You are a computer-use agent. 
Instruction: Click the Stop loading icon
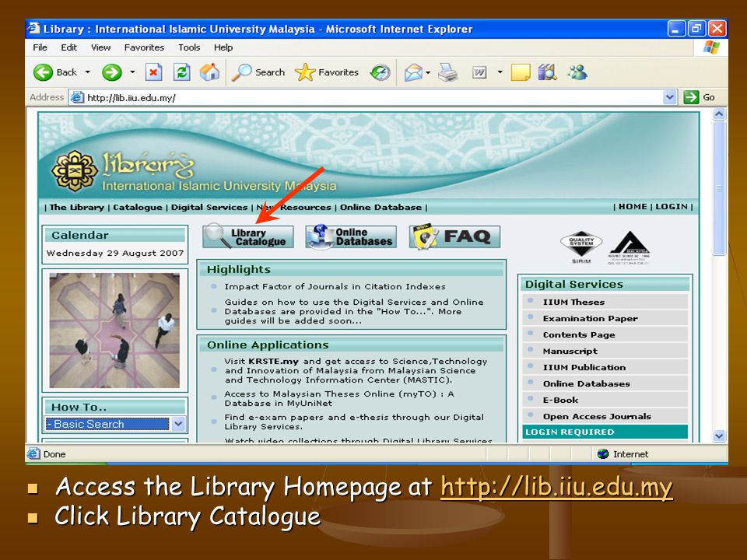pos(153,72)
